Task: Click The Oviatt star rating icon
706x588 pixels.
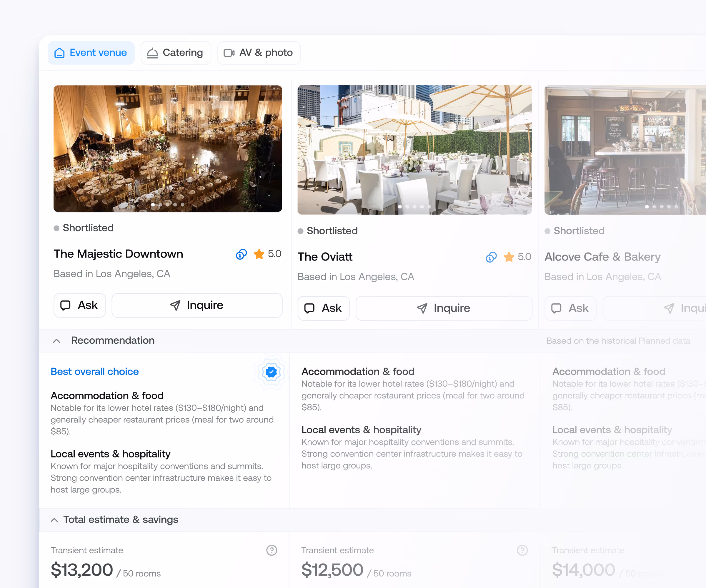Action: coord(509,257)
